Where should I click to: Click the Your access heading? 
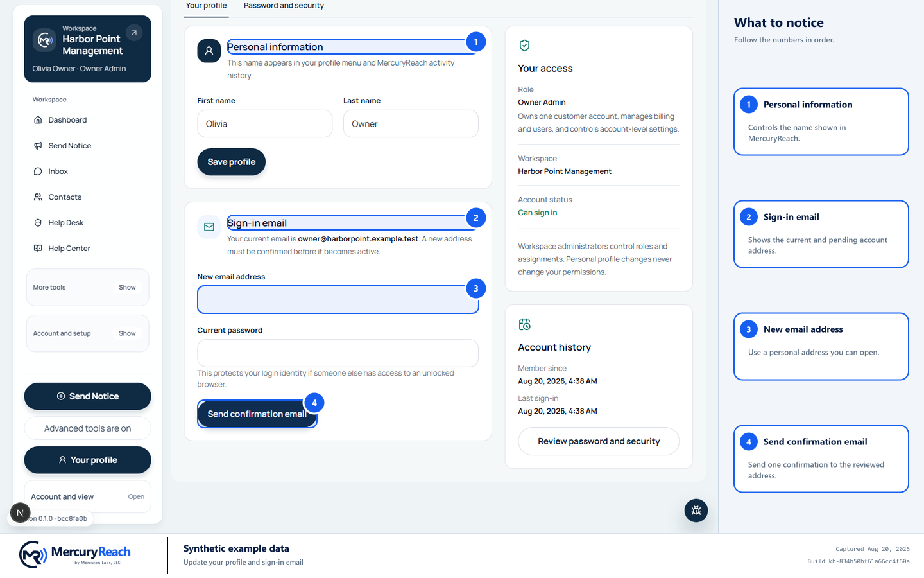545,69
